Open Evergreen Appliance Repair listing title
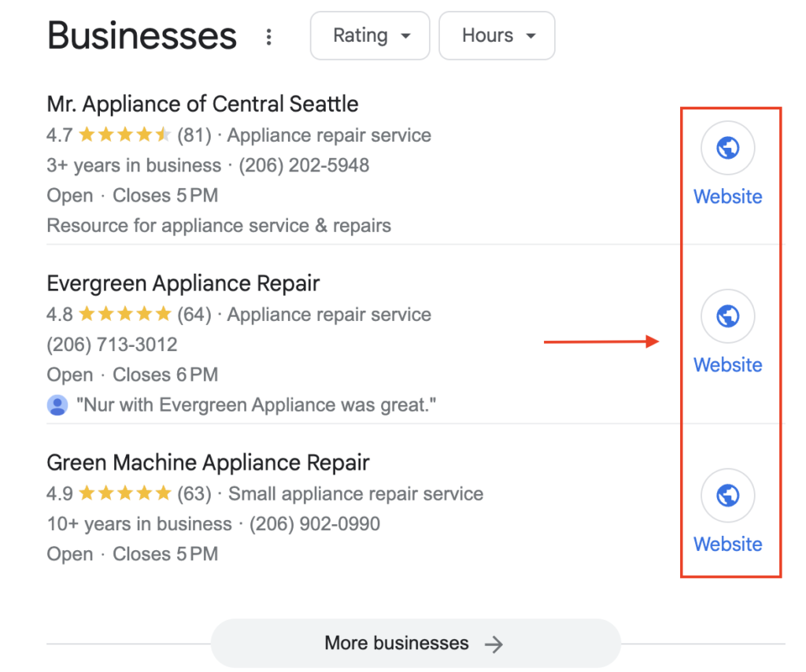Viewport: 806px width, 672px height. tap(183, 283)
